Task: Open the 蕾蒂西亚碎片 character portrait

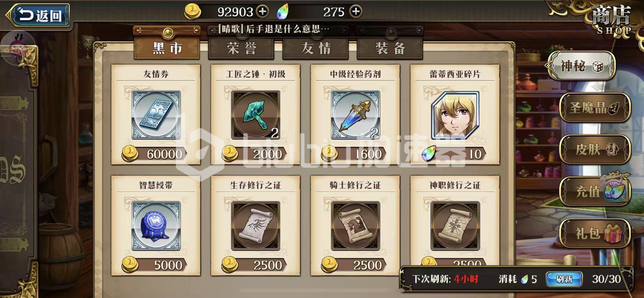Action: tap(455, 115)
